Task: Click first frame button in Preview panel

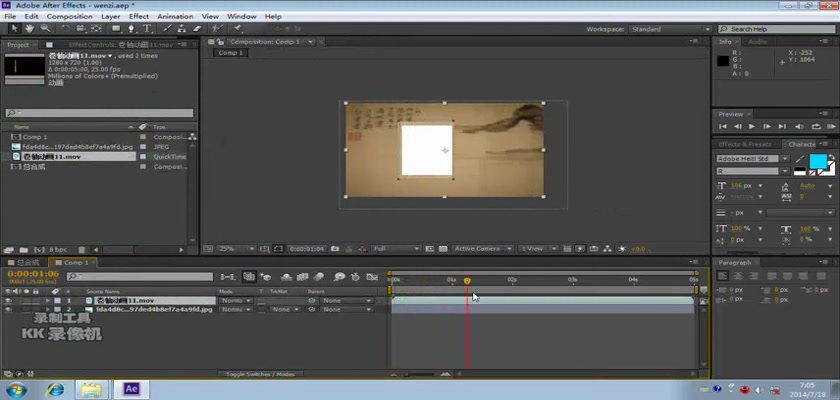Action: tap(723, 127)
